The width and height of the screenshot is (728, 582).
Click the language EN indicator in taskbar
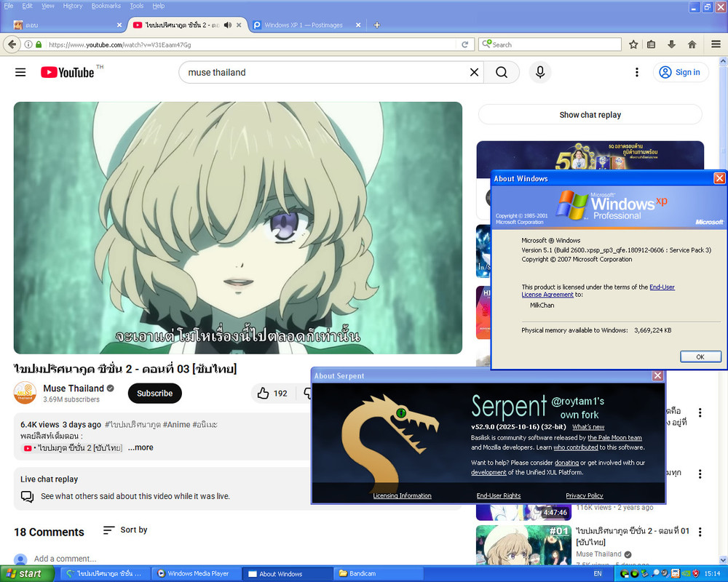tap(598, 574)
